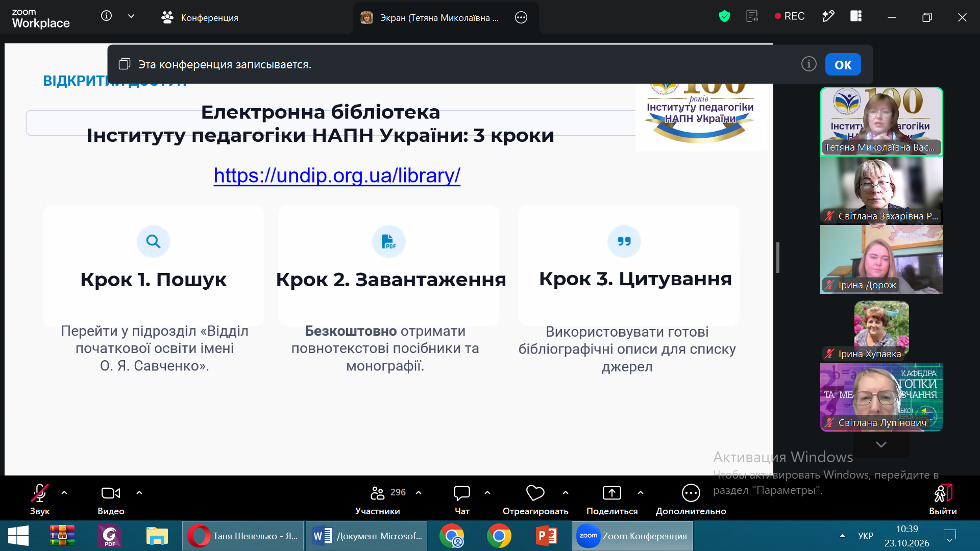The image size is (980, 551).
Task: Open more options on shared screen tab
Action: [521, 17]
